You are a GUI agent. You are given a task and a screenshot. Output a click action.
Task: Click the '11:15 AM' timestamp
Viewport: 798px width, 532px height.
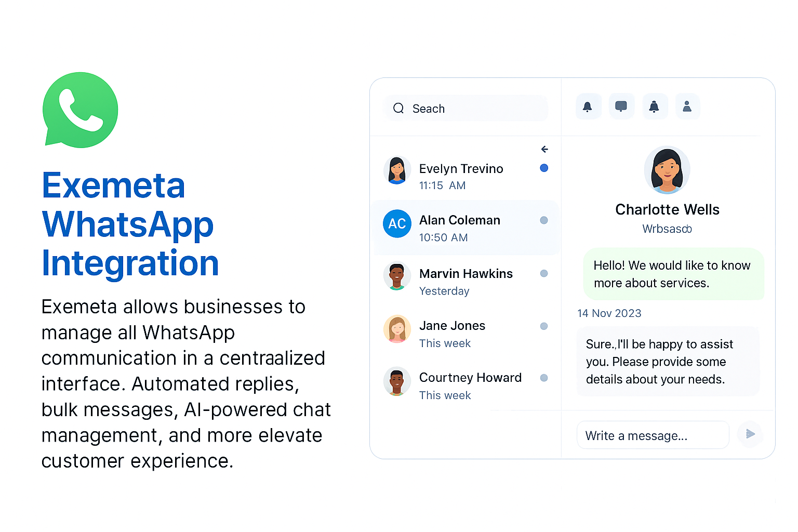(442, 185)
